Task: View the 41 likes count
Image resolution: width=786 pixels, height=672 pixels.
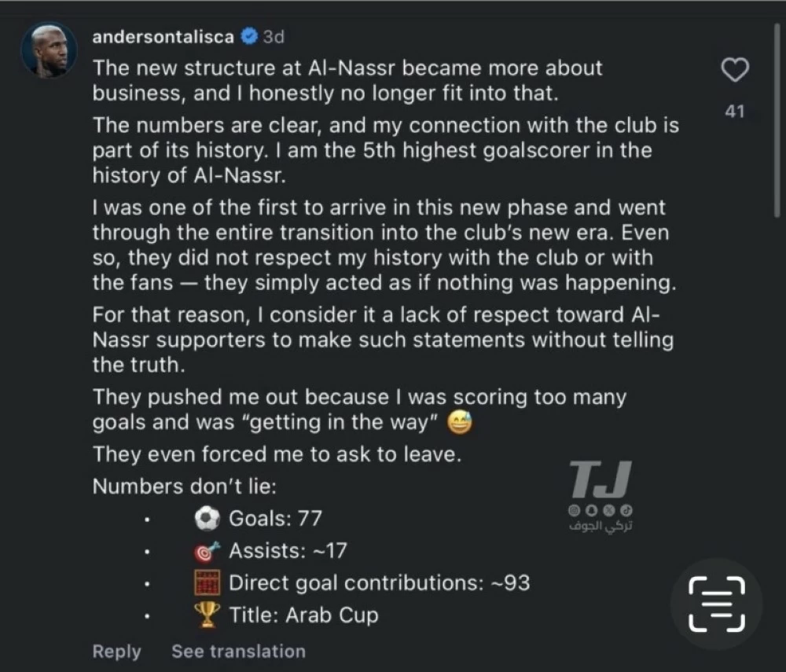Action: (x=735, y=112)
